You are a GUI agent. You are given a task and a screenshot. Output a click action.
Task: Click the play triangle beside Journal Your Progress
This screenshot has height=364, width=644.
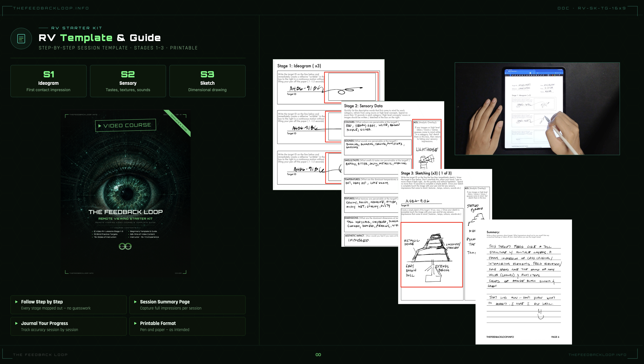tap(16, 323)
